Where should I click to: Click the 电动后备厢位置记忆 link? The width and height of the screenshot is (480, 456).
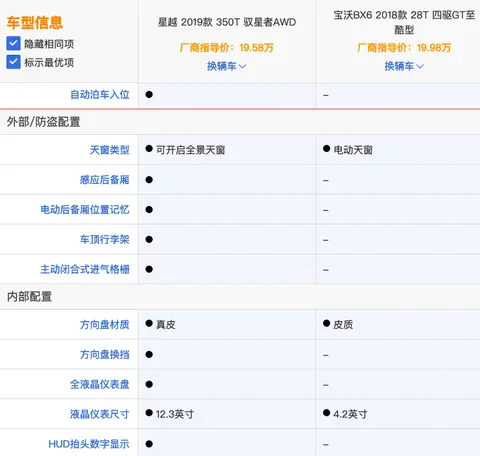tap(85, 210)
